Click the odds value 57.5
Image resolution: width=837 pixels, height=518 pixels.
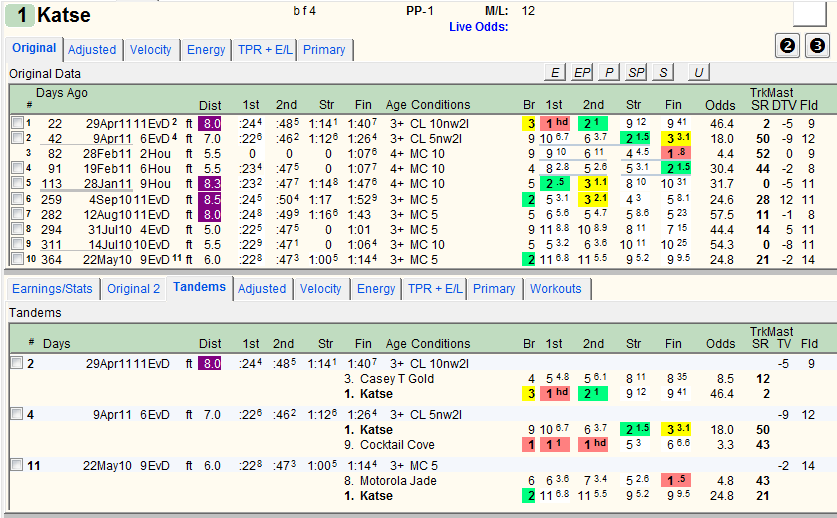tap(722, 215)
